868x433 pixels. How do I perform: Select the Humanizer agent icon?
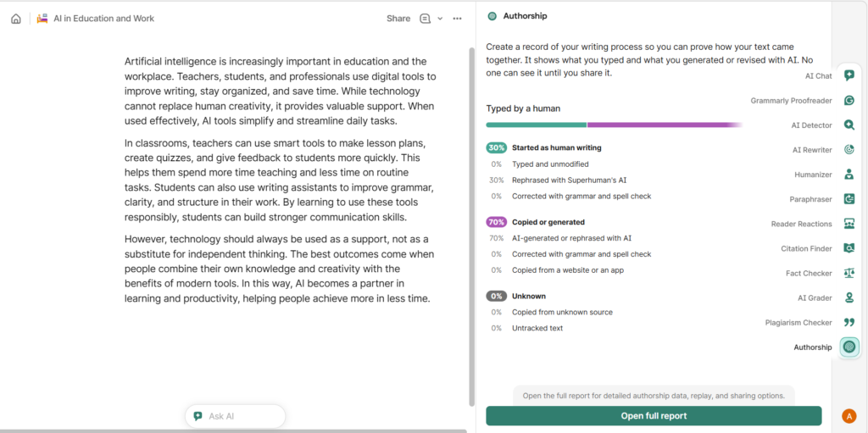[x=849, y=175]
